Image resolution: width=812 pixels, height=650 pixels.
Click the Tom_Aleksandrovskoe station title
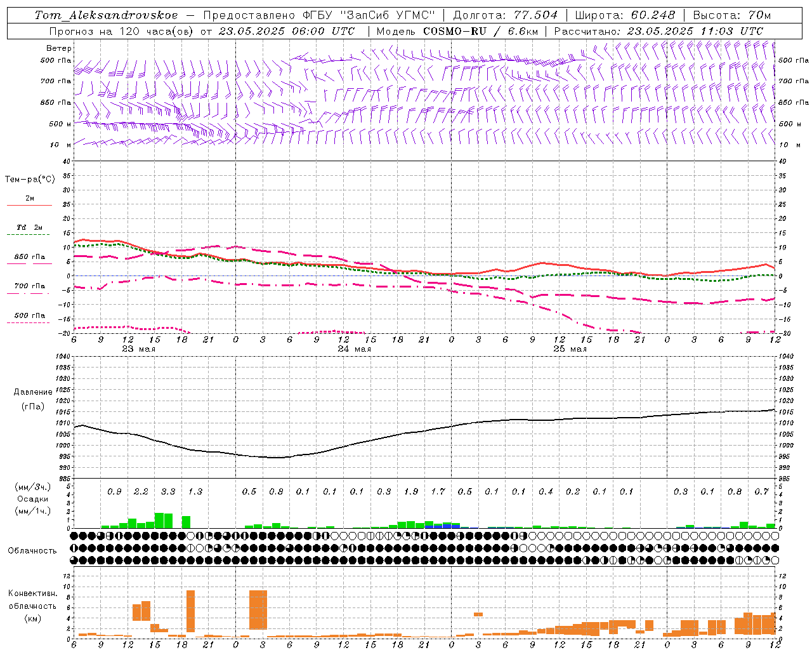tap(106, 15)
